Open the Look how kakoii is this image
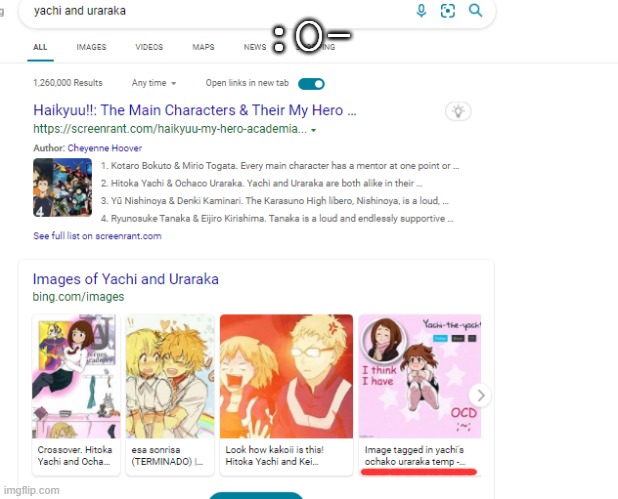Image resolution: width=618 pixels, height=499 pixels. (x=287, y=376)
